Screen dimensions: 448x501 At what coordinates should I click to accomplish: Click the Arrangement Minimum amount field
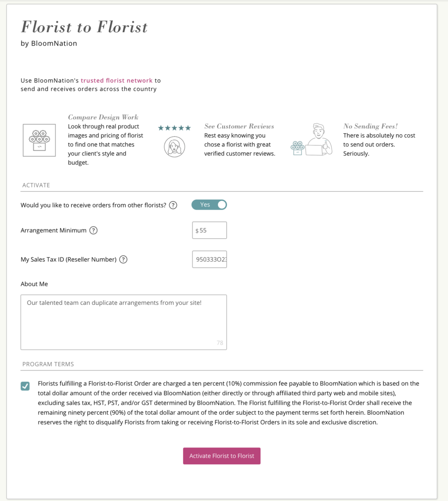[209, 230]
